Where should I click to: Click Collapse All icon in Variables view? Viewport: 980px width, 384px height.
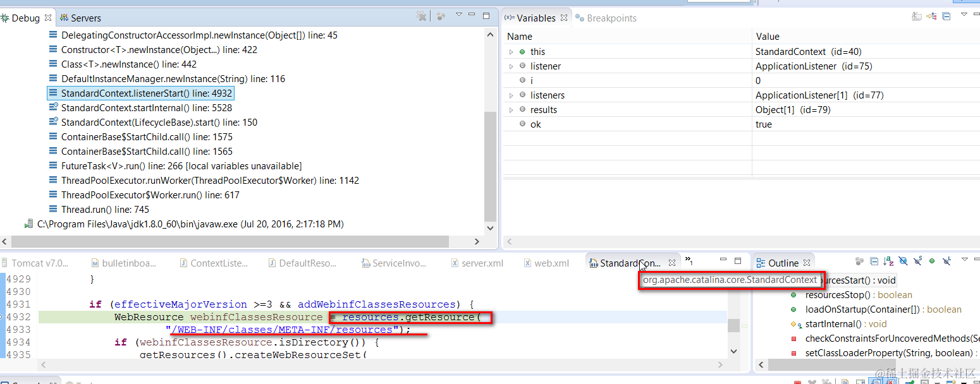pyautogui.click(x=946, y=16)
